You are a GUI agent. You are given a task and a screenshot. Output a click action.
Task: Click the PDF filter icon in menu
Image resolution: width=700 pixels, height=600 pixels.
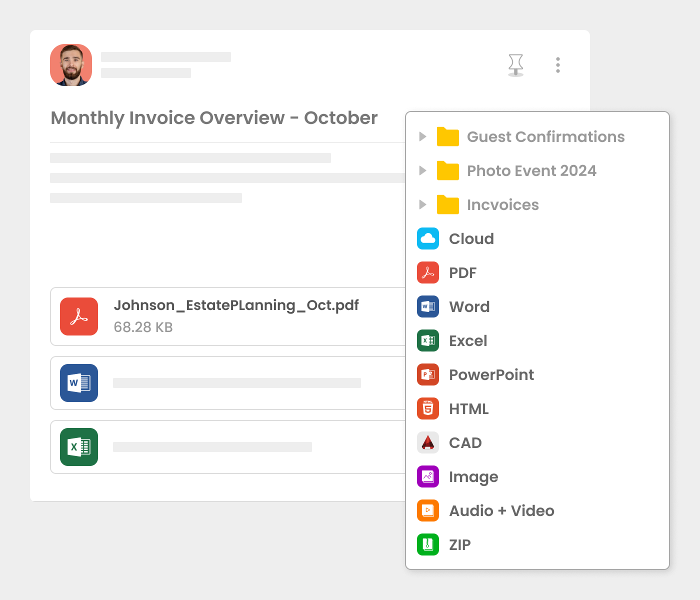click(x=428, y=272)
